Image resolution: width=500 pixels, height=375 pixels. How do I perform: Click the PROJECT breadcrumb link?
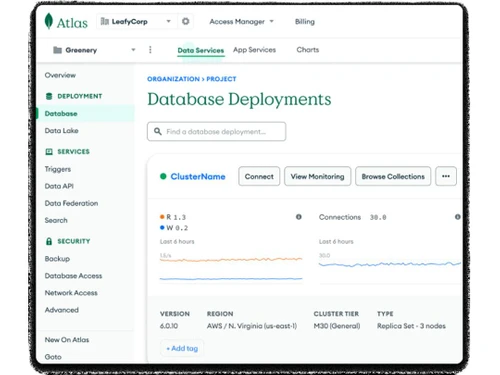tap(221, 79)
